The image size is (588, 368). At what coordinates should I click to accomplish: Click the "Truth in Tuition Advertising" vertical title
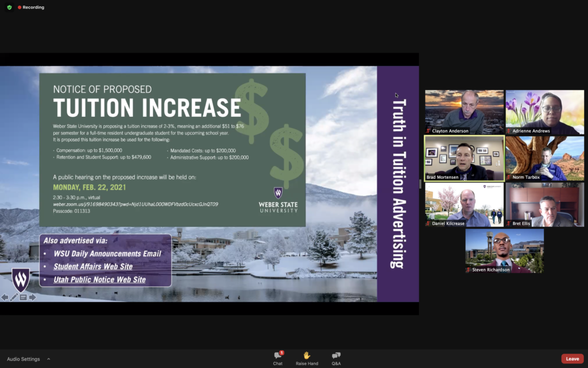[399, 183]
